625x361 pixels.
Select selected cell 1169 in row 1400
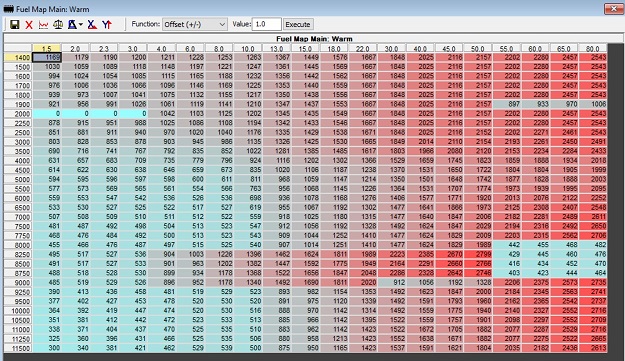coord(47,57)
